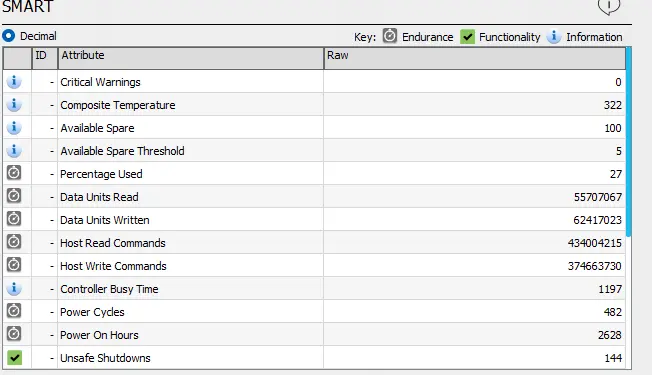Click the Functionality green check legend icon
The image size is (652, 375).
pos(467,37)
